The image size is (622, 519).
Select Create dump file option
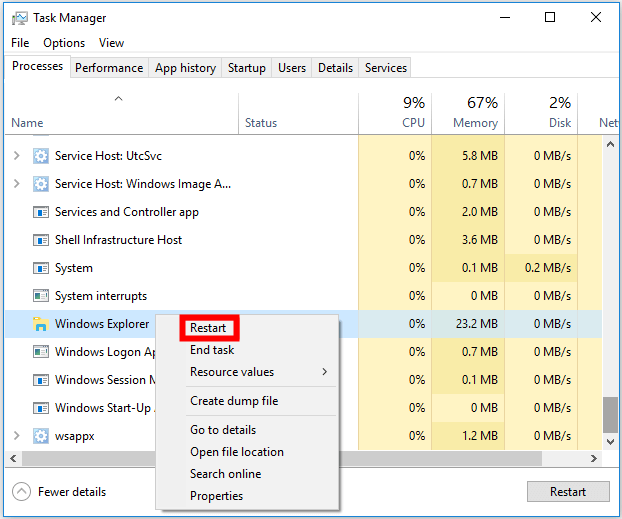(234, 401)
